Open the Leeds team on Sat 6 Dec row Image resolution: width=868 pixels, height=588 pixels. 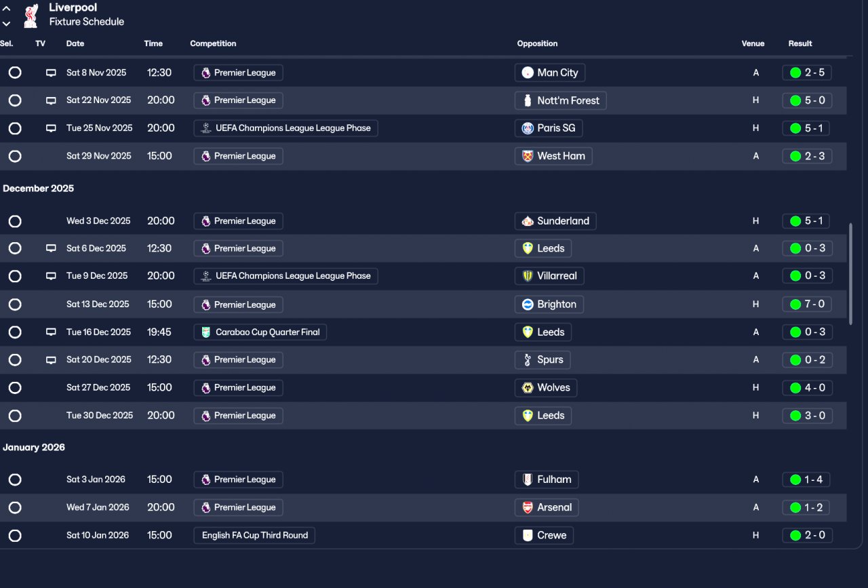(x=543, y=248)
